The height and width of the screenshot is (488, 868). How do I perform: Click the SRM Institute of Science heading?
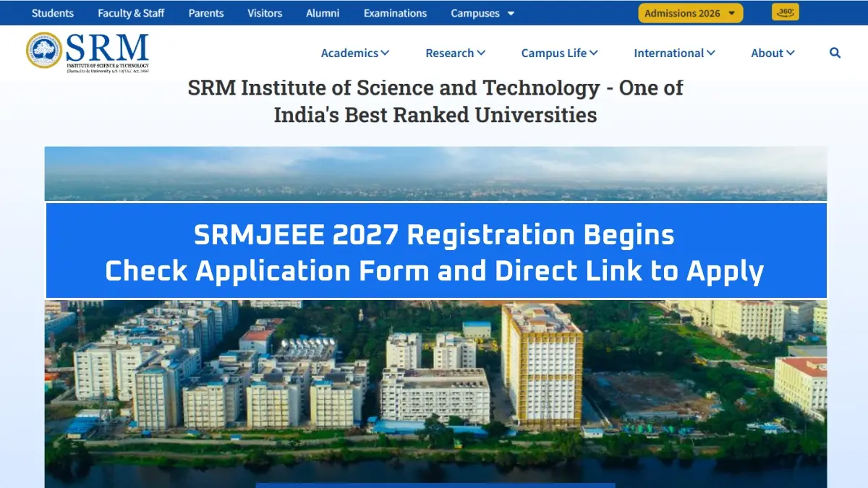435,101
